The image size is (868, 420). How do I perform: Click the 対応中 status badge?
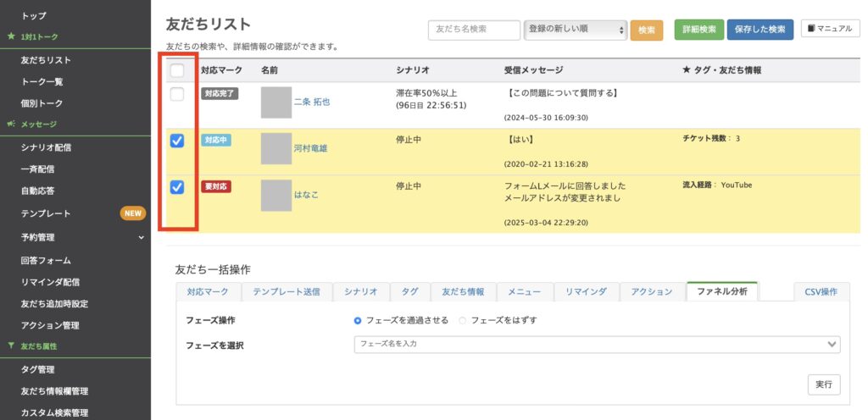(215, 141)
